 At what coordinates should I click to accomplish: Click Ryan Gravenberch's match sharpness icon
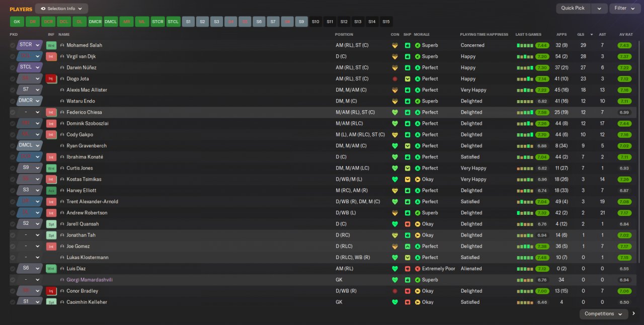click(x=408, y=146)
